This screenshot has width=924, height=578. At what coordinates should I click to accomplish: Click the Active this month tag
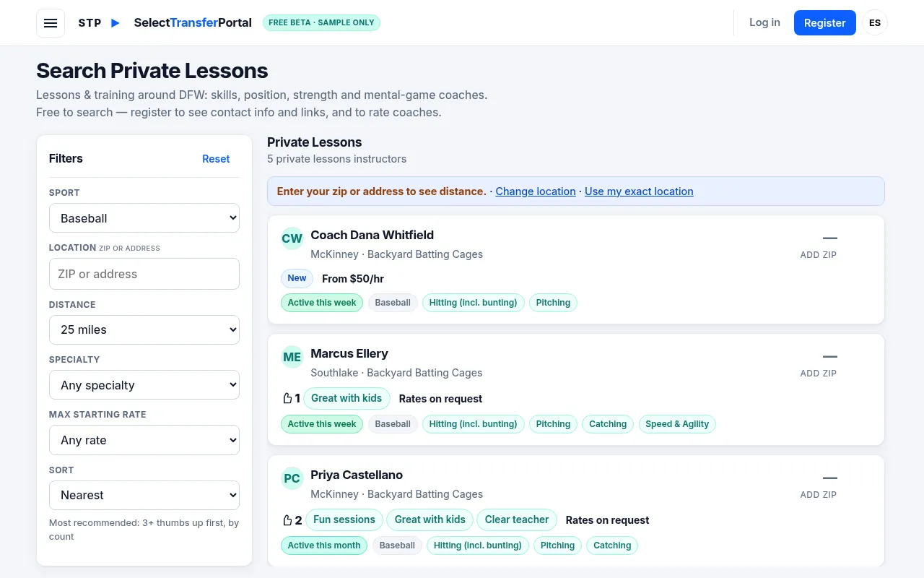pos(324,545)
